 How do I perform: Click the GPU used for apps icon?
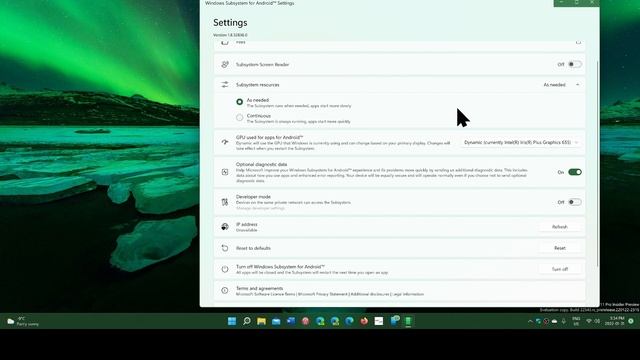(225, 142)
